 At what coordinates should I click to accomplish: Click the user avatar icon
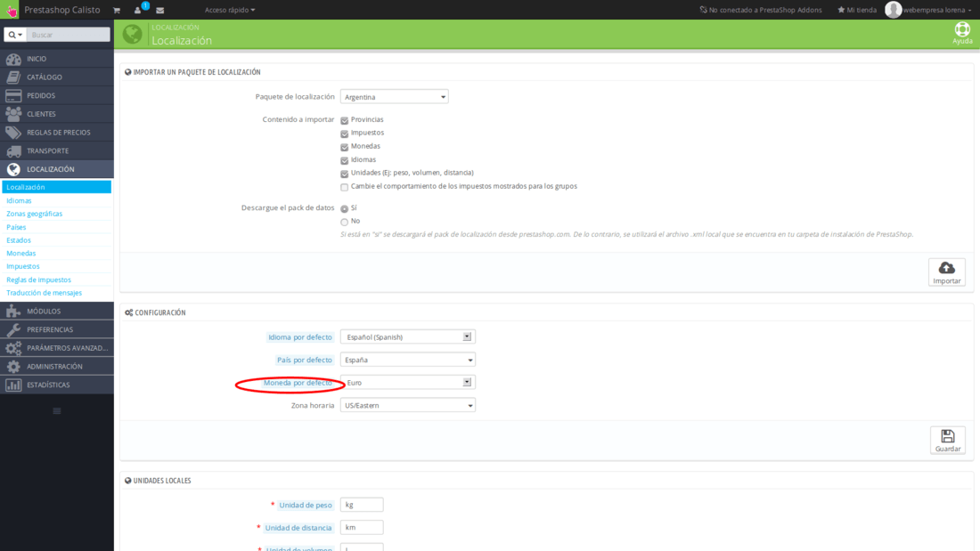[893, 10]
